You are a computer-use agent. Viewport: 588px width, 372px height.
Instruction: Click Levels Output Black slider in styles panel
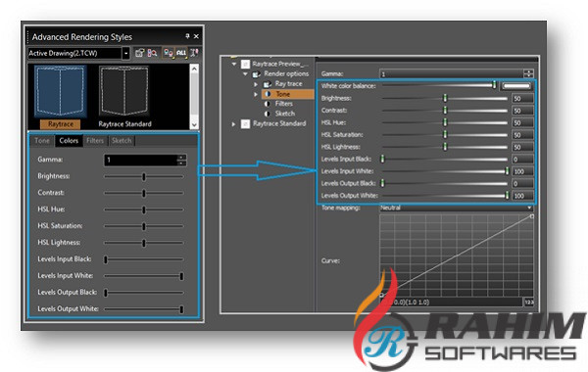coord(144,293)
